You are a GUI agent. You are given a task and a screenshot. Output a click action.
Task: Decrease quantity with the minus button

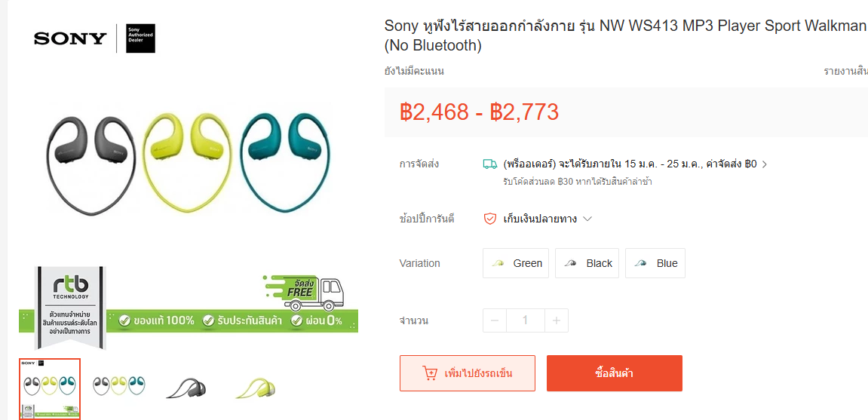[495, 320]
